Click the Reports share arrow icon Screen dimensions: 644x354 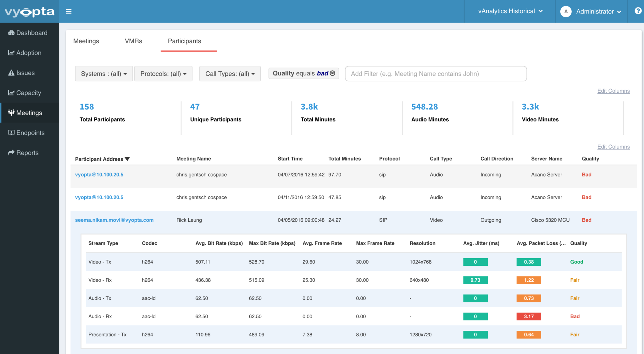pyautogui.click(x=11, y=153)
